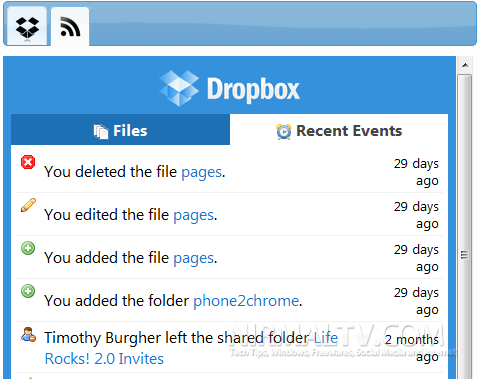Open pages link in the edited file event

pos(193,215)
